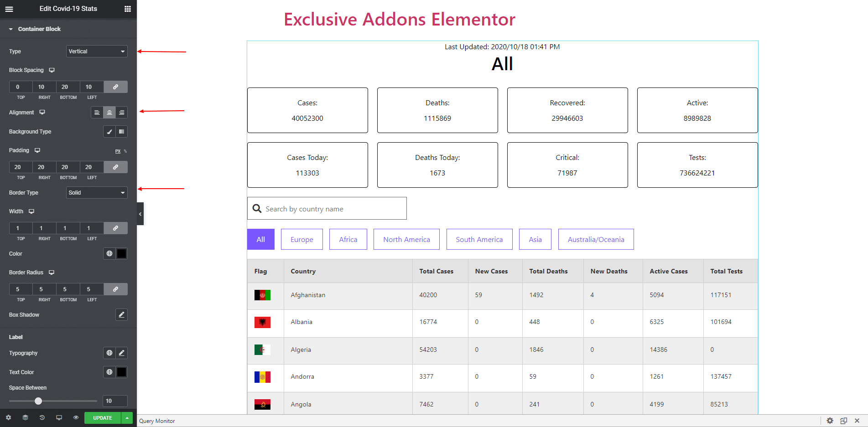Image resolution: width=868 pixels, height=427 pixels.
Task: Click Border Radius Bottom value field
Action: [68, 289]
